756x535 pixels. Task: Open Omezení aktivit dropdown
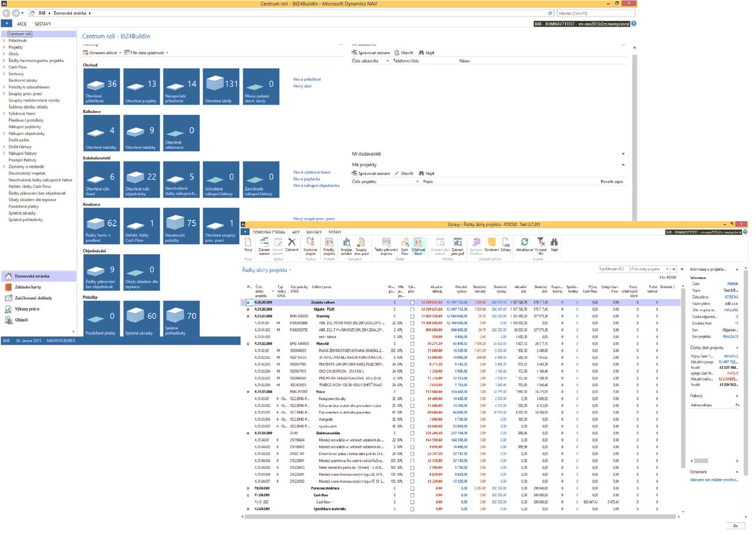point(102,53)
